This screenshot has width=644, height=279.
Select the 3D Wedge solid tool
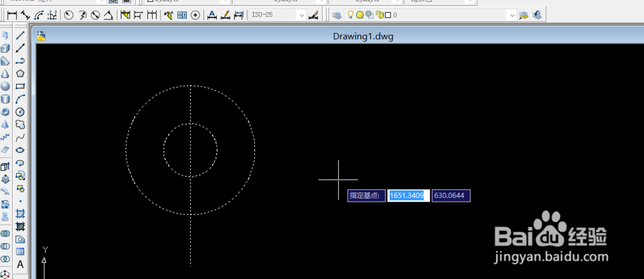(x=5, y=61)
